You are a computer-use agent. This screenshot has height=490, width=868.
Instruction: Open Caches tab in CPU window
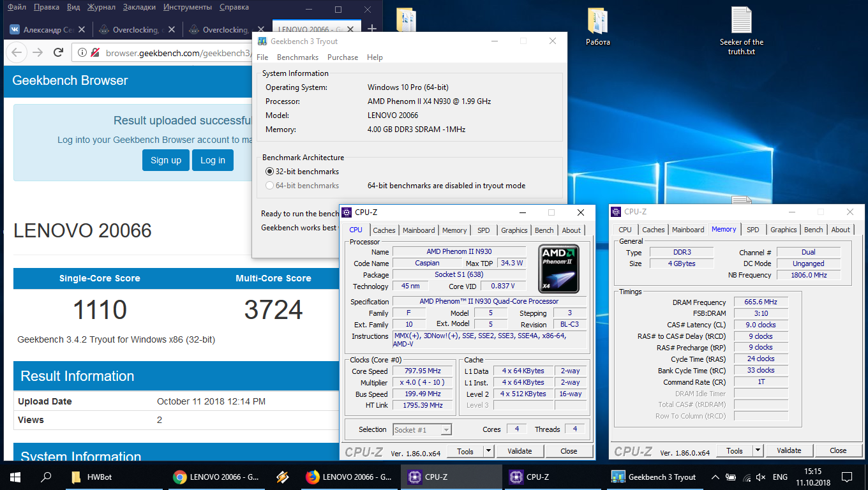click(384, 230)
